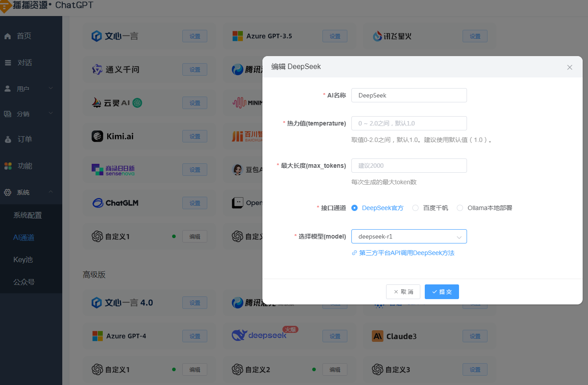Screen dimensions: 588x385
Task: Open the 选择模型 dropdown showing deepseek-r1
Action: coord(409,236)
